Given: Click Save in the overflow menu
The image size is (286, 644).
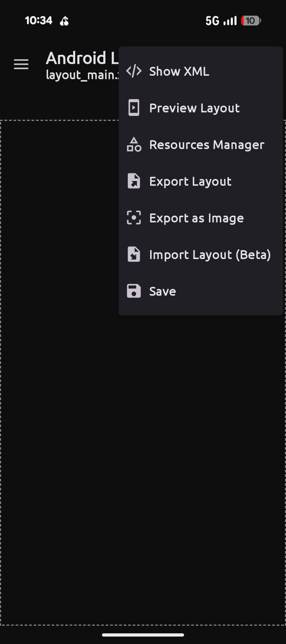Looking at the screenshot, I should pos(162,291).
